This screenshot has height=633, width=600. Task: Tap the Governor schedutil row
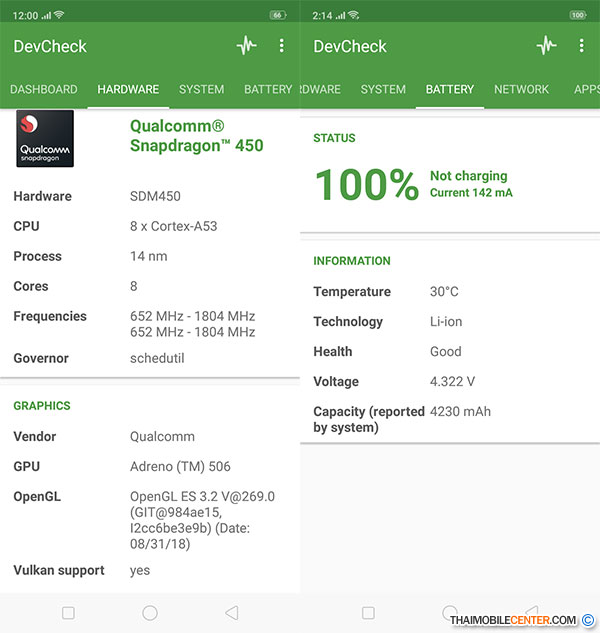point(150,358)
